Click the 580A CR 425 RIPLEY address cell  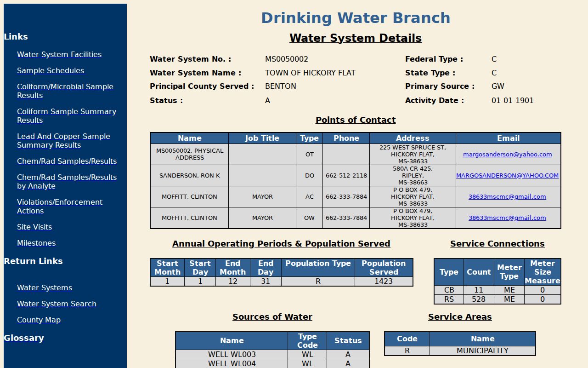pyautogui.click(x=413, y=176)
